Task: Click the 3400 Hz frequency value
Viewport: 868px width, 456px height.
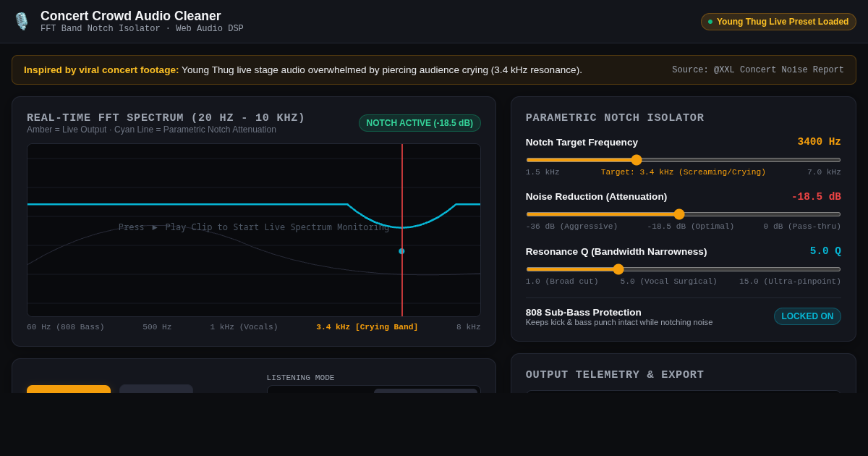Action: pyautogui.click(x=820, y=142)
